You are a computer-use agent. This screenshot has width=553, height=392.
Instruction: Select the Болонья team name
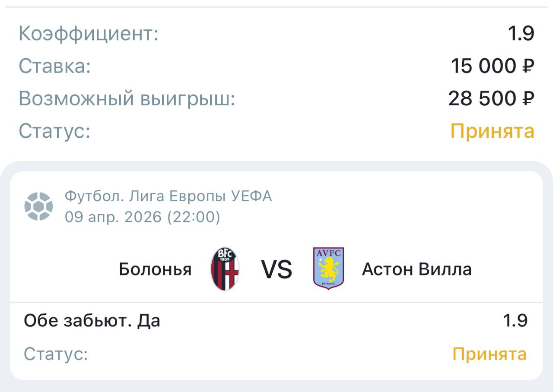point(155,269)
